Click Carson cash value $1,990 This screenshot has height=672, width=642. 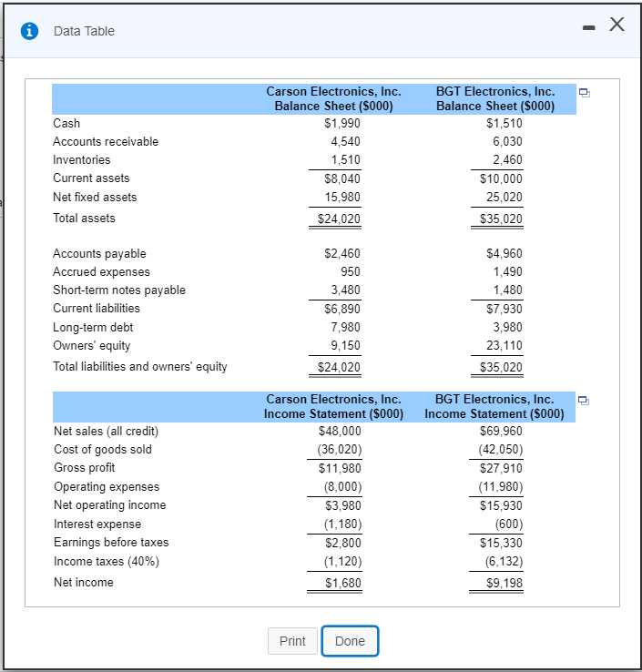point(342,124)
